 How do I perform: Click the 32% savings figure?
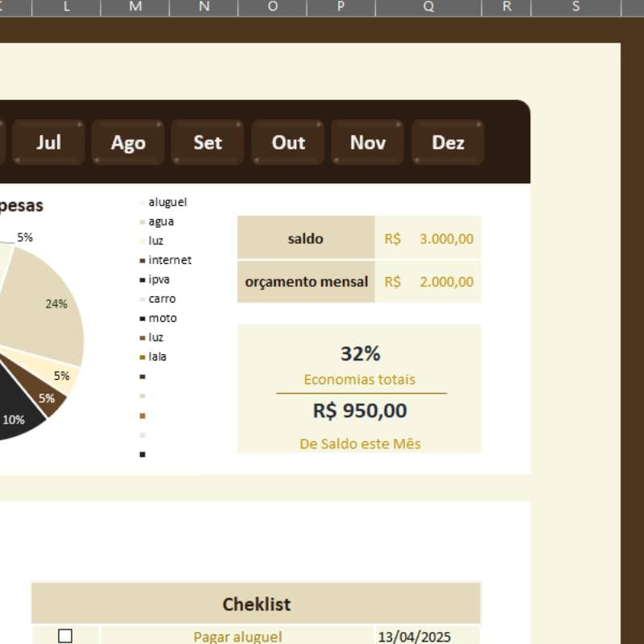pos(360,353)
